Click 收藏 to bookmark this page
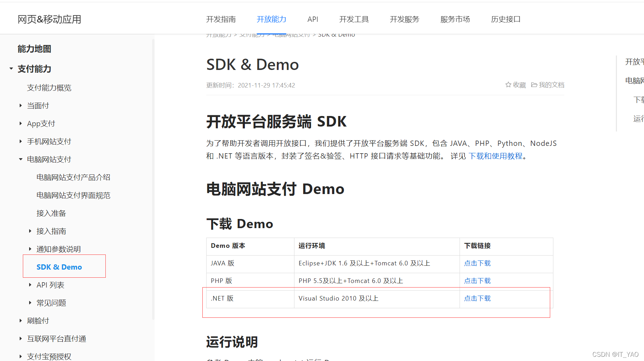 (519, 85)
